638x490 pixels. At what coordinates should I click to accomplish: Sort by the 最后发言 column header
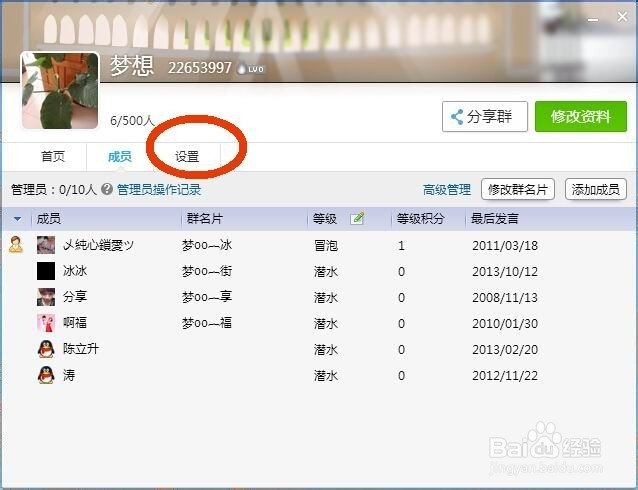(x=494, y=219)
